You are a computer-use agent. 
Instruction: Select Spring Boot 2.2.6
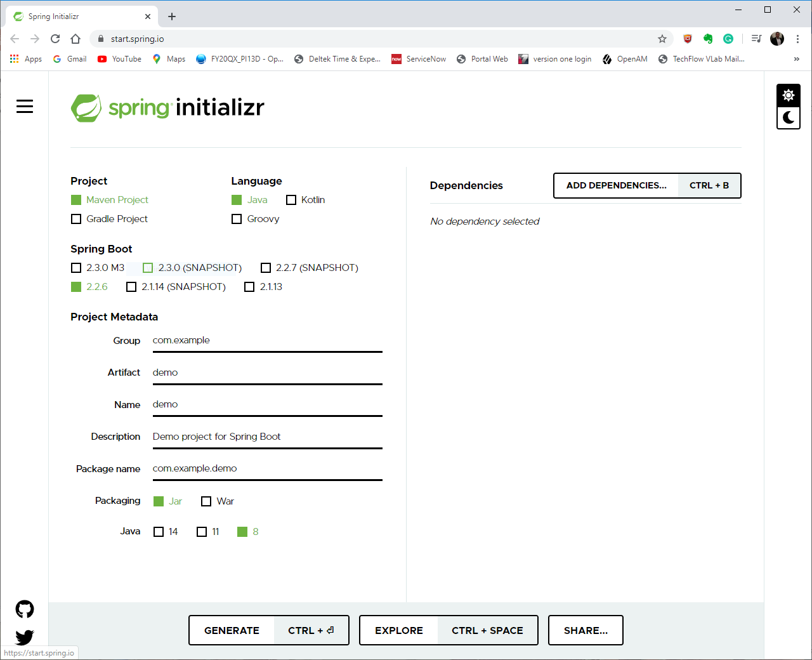coord(89,287)
